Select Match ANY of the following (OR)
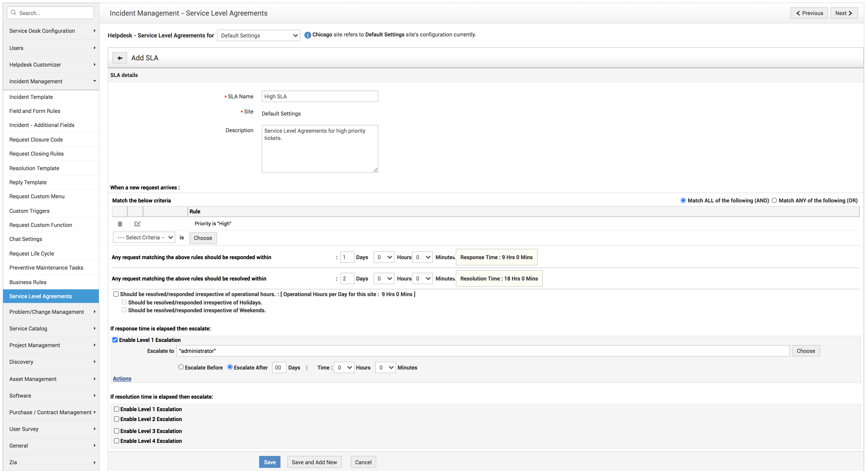868x471 pixels. pos(774,200)
